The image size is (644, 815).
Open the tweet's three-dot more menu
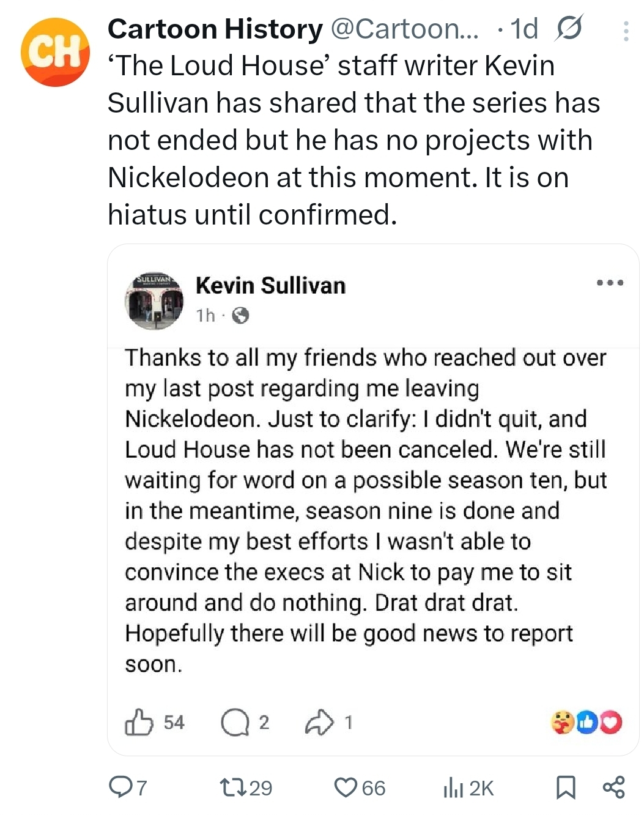click(626, 32)
